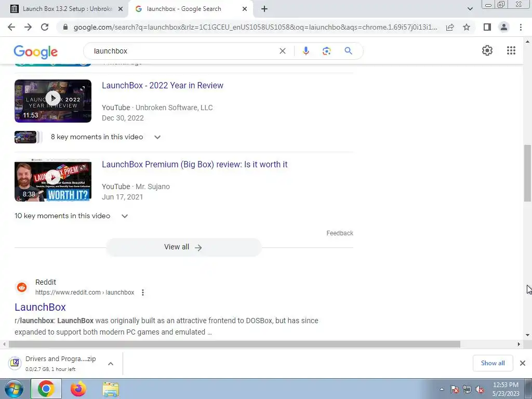
Task: Click the Chrome taskbar icon
Action: click(x=46, y=389)
